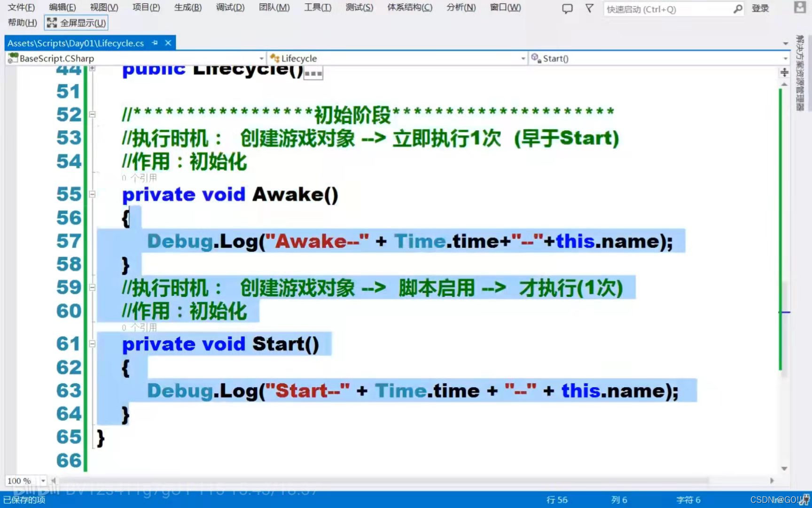The height and width of the screenshot is (508, 812).
Task: Collapse the comment block at line 52
Action: 93,114
